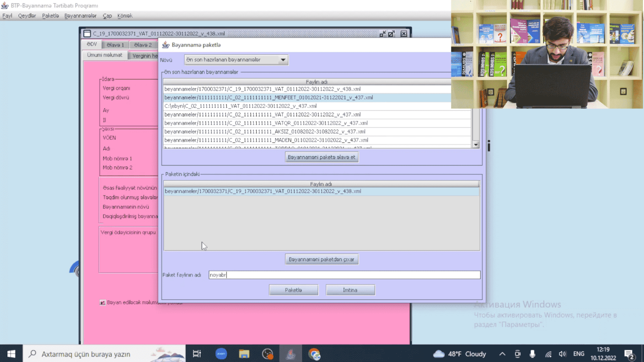644x362 pixels.
Task: Iconify the C_19 xml internal window
Action: pyautogui.click(x=383, y=34)
